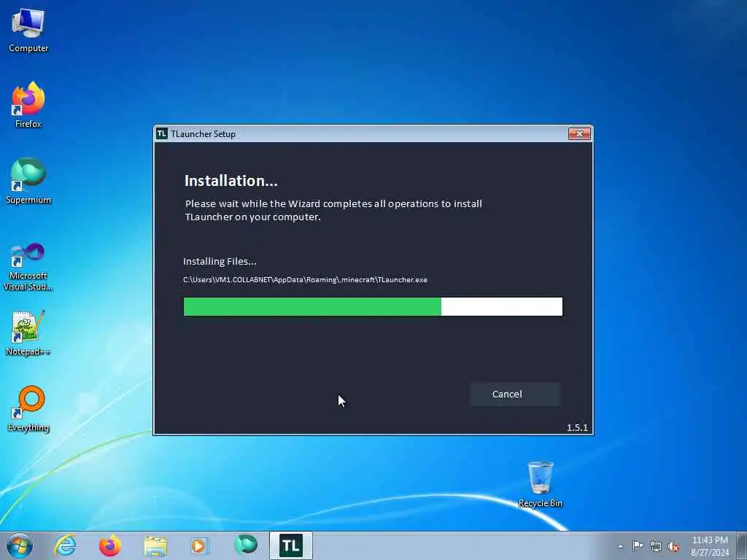Select the Notepad++ desktop shortcut
Image resolution: width=747 pixels, height=560 pixels.
click(x=28, y=332)
